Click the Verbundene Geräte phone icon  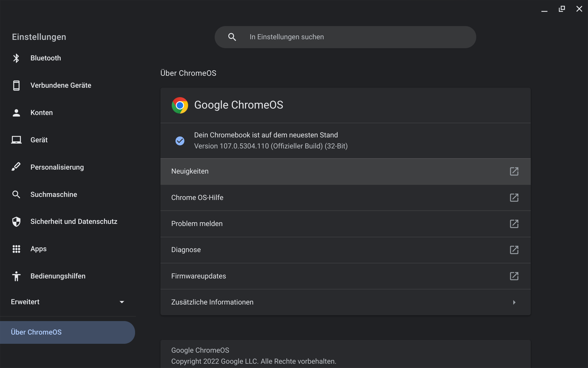(16, 86)
